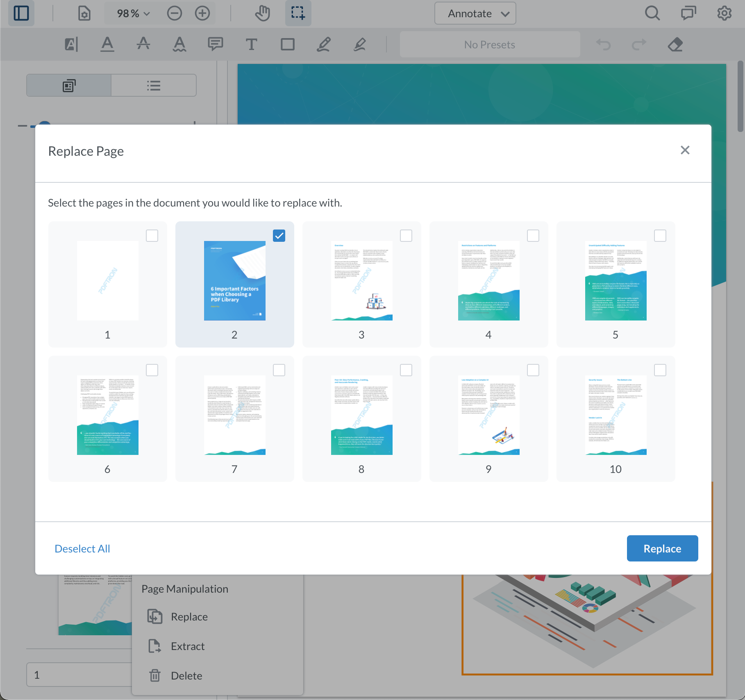Click the thumbnail size slider handle
745x700 pixels.
tap(44, 123)
